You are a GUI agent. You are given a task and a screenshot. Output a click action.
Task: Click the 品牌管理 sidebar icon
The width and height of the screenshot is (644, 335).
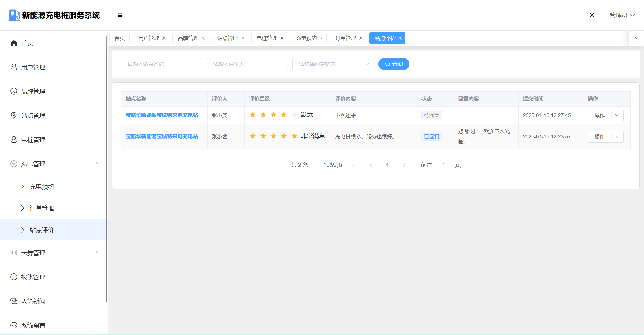point(14,91)
